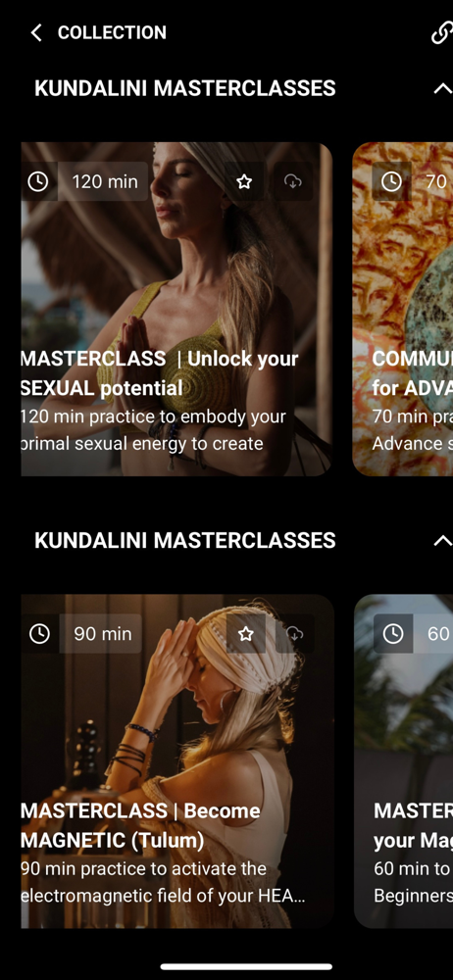Open the 60 min Beginners masterclass card
This screenshot has height=980, width=453.
coord(404,760)
